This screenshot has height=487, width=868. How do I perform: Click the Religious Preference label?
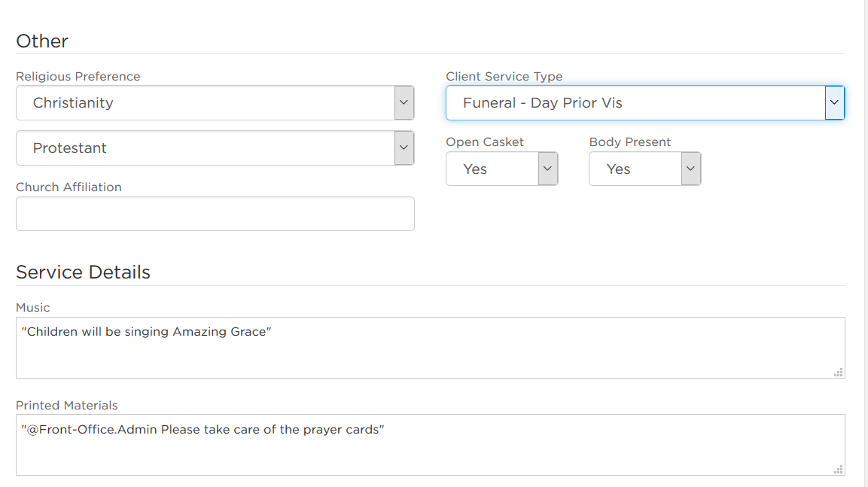coord(78,76)
